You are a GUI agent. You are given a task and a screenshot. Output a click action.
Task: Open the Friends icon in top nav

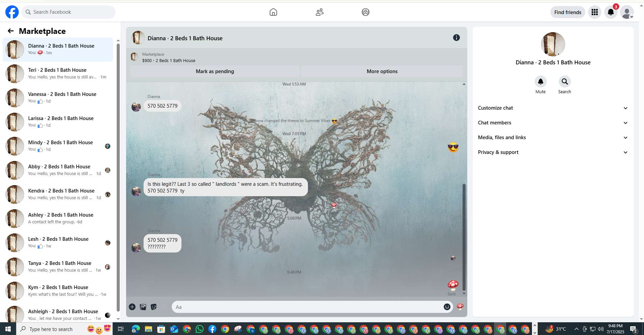point(320,12)
